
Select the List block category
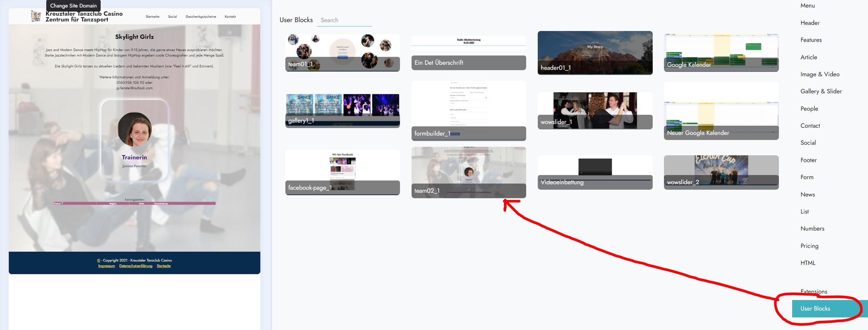[804, 211]
